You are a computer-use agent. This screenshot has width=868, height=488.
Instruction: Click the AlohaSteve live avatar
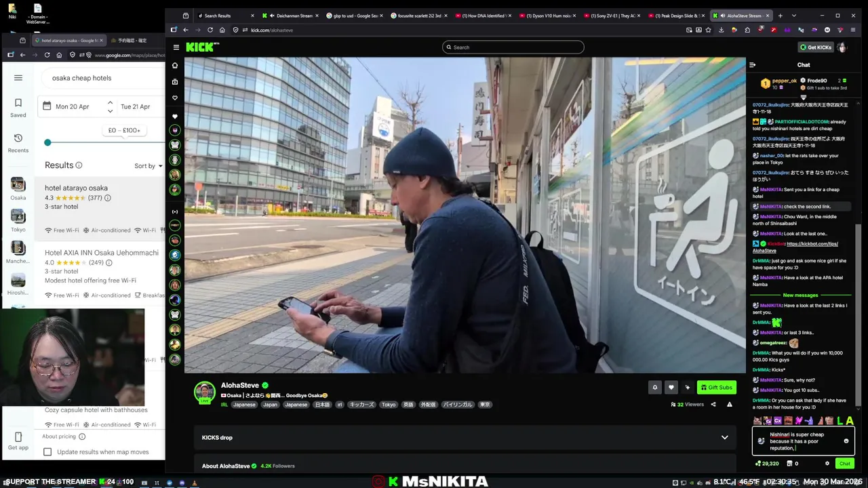click(205, 392)
